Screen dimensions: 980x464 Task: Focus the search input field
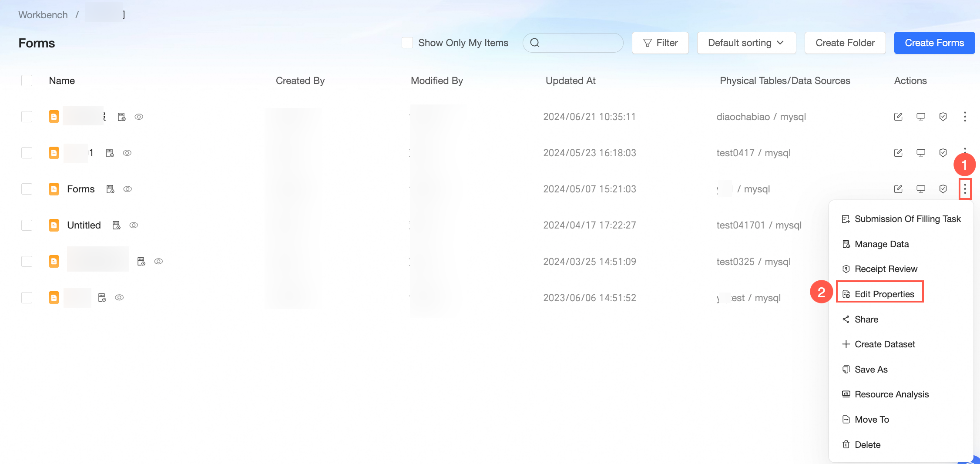[573, 43]
